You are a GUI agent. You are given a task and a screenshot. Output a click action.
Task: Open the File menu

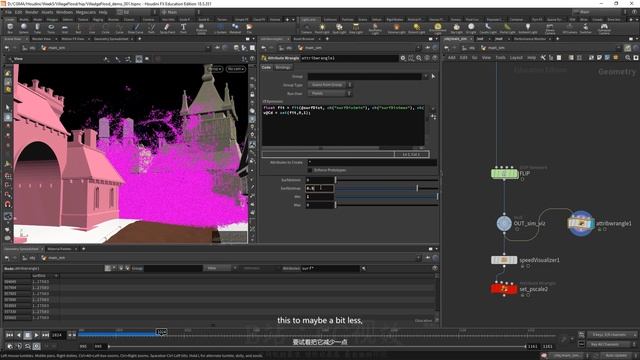tap(9, 12)
